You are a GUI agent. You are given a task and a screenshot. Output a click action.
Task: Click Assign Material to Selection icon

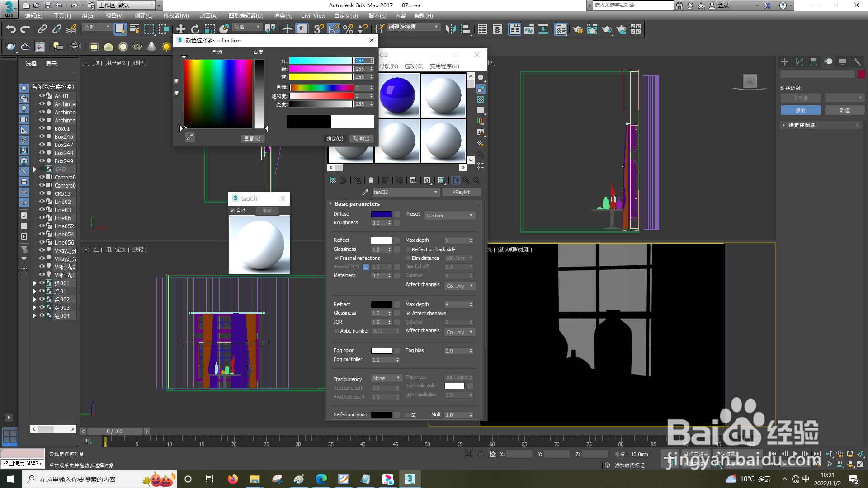(357, 181)
